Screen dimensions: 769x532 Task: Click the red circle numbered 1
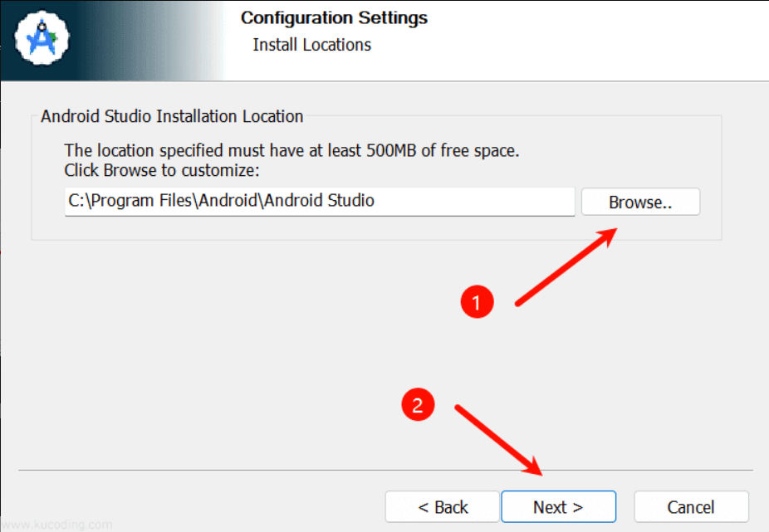(477, 303)
